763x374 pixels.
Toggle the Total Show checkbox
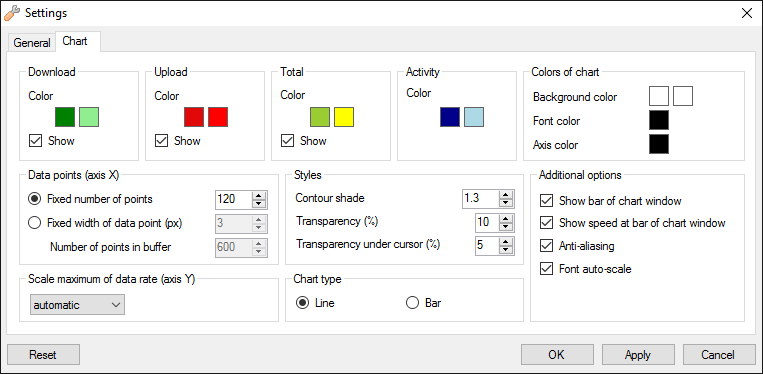point(287,141)
